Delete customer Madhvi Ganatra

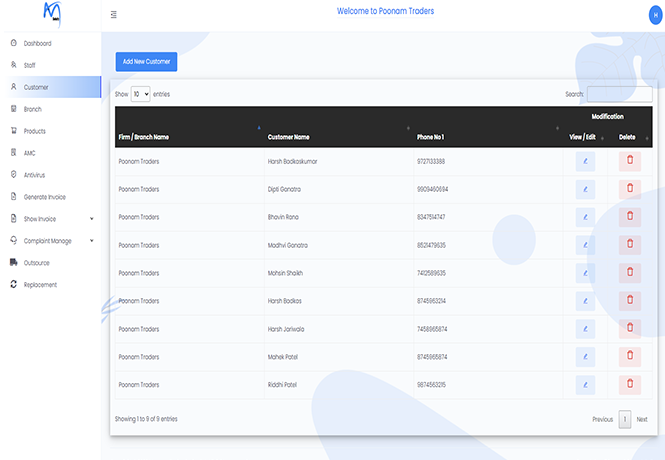pos(630,245)
